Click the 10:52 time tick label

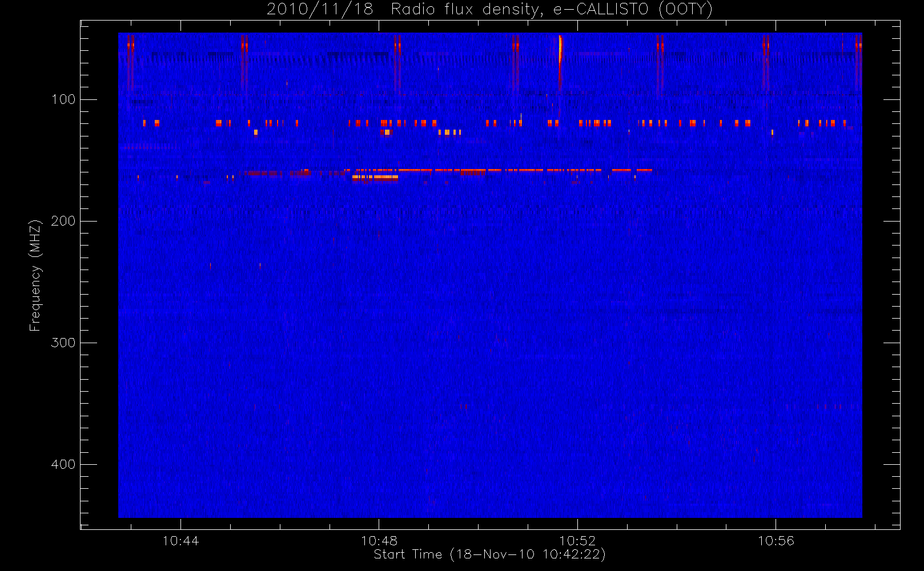pos(577,541)
